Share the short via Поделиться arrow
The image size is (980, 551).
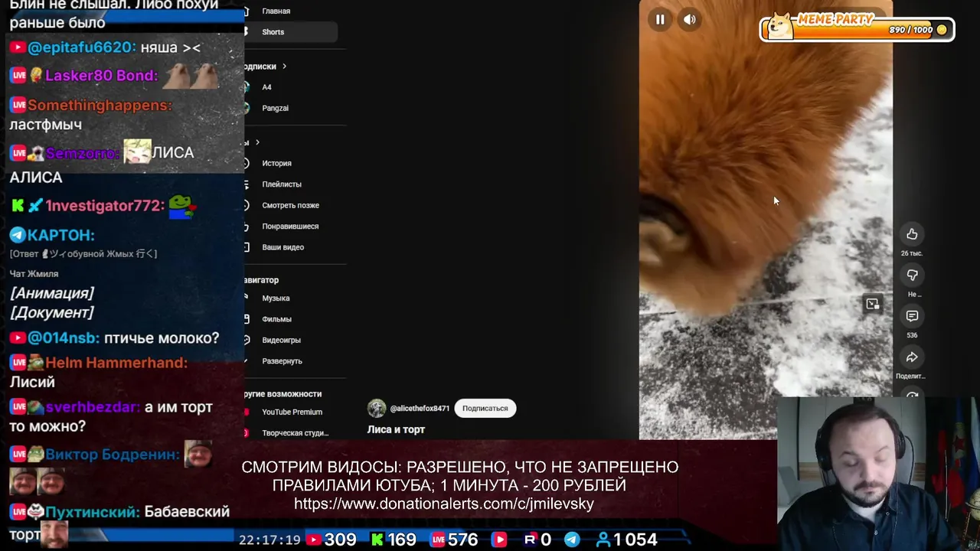point(912,357)
